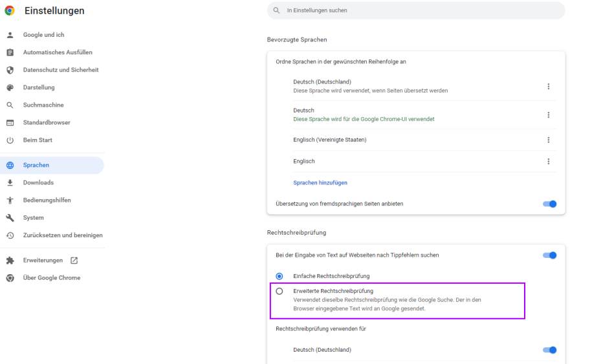Open the three-dot menu for Englisch (Vereinigte Staaten)
This screenshot has height=364, width=592.
pos(548,140)
